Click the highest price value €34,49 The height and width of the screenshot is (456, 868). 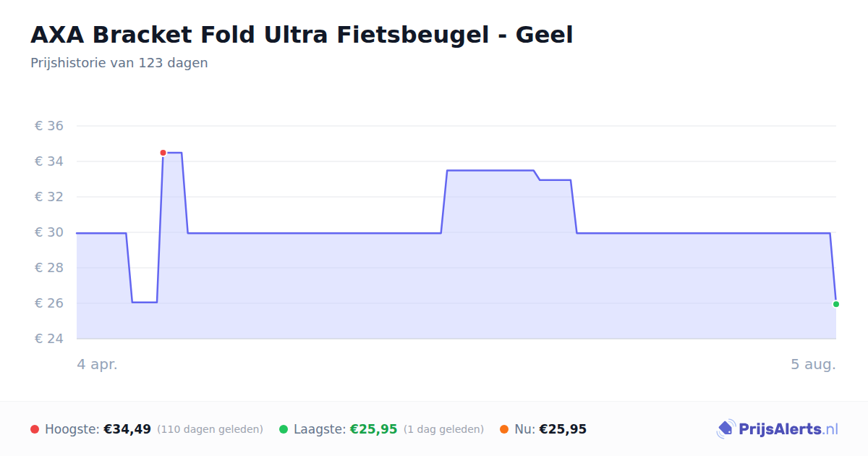click(127, 429)
